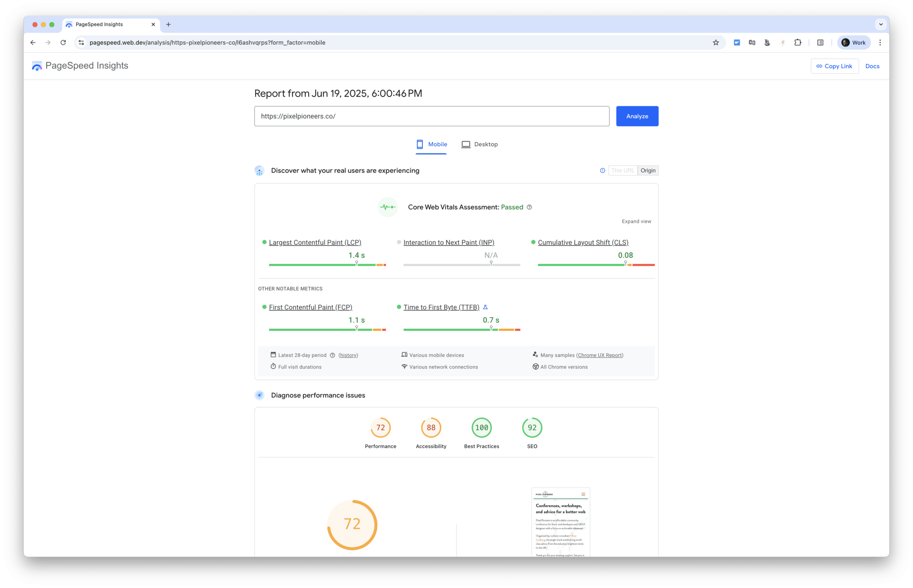Click the URL input field with pixelpioneers.co

[431, 116]
